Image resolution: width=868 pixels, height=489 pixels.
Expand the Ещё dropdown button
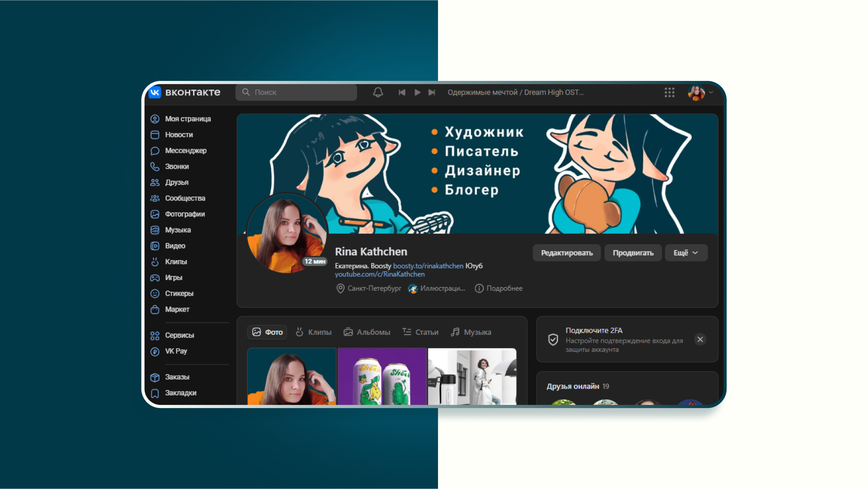pyautogui.click(x=686, y=253)
